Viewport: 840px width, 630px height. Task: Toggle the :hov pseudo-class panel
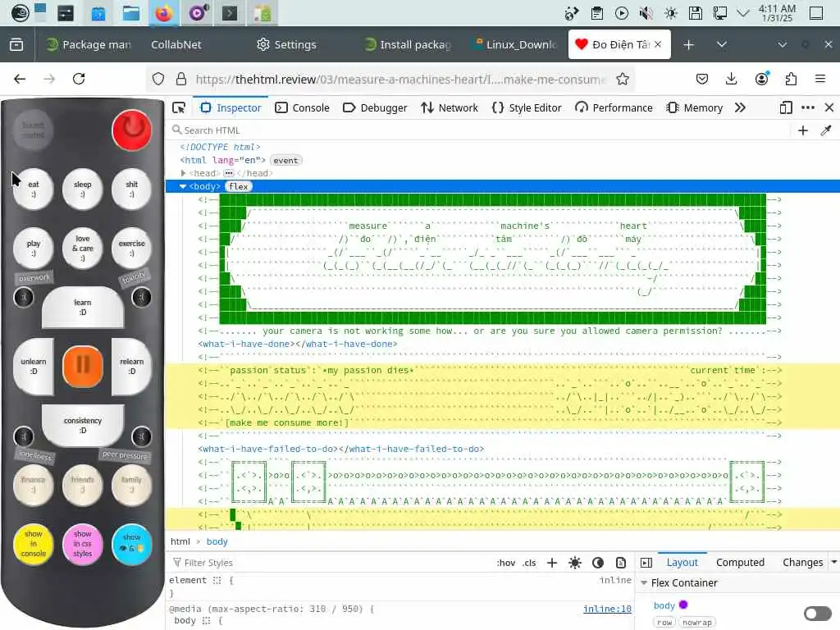[505, 563]
